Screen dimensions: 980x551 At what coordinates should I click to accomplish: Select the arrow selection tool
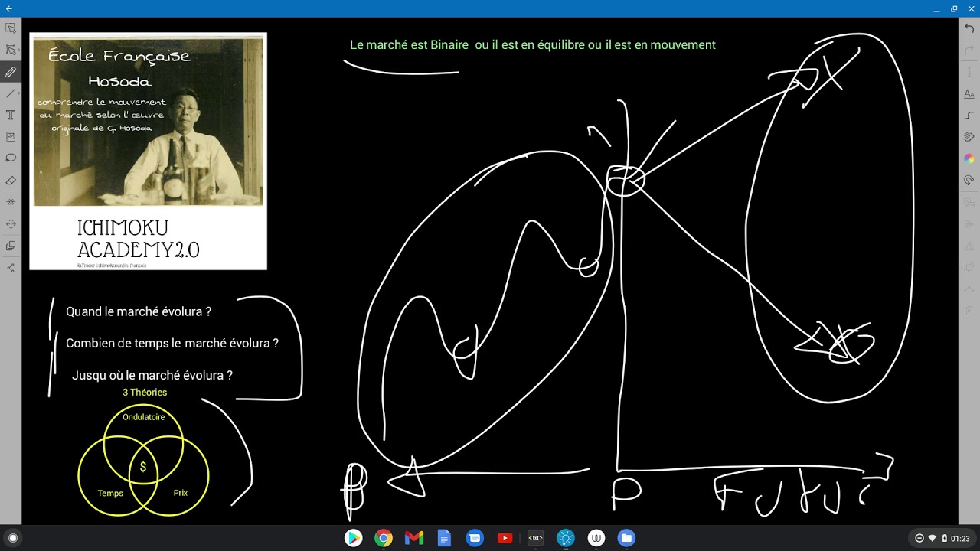(11, 28)
